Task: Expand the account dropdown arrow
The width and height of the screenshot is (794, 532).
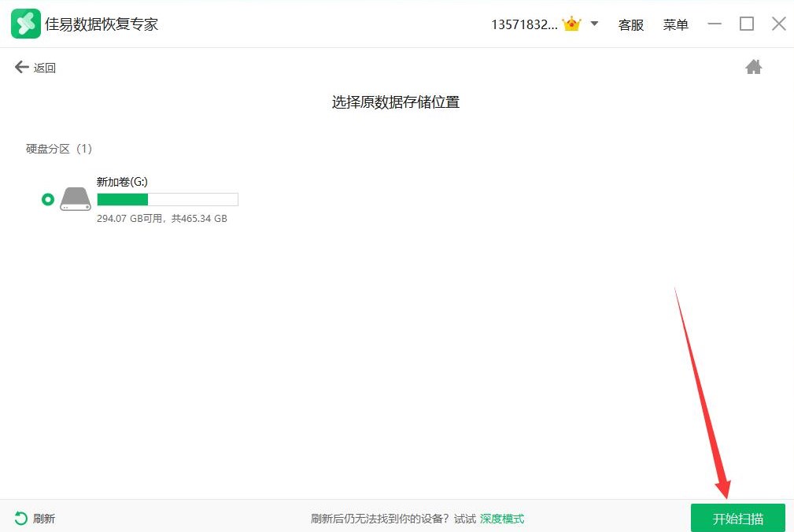Action: (594, 24)
